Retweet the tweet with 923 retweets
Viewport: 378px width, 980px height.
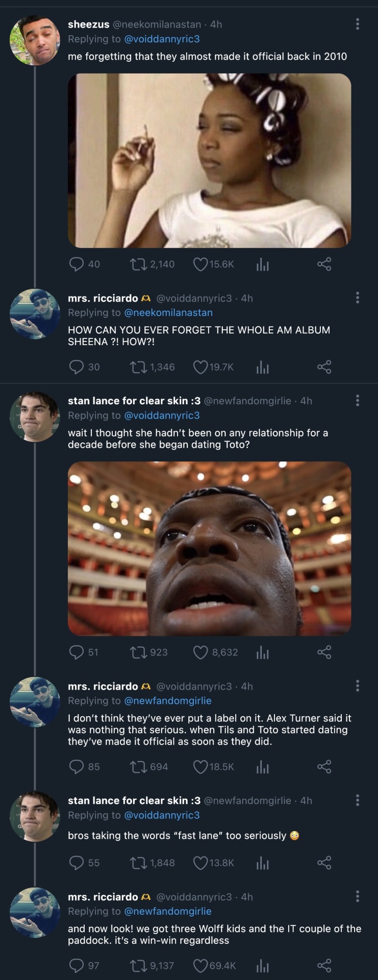click(137, 652)
